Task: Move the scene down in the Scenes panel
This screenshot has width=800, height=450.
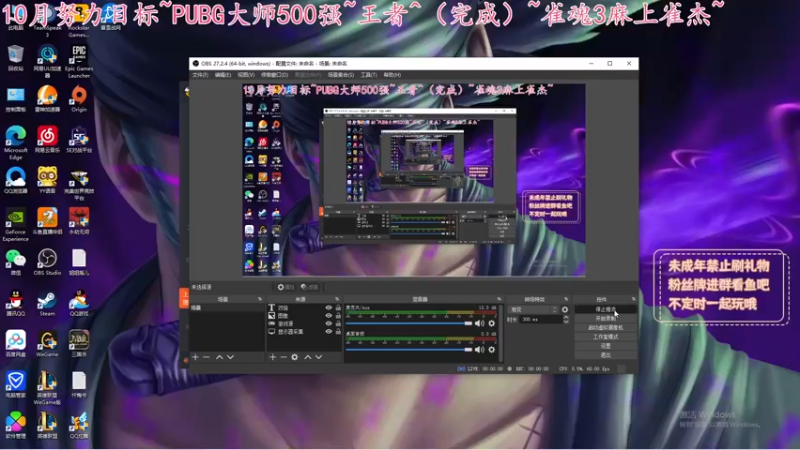Action: click(x=231, y=357)
